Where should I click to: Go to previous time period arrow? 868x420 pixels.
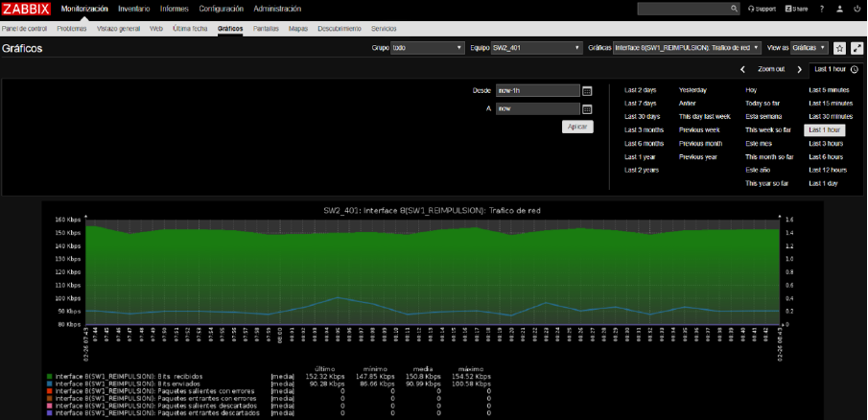(x=743, y=69)
